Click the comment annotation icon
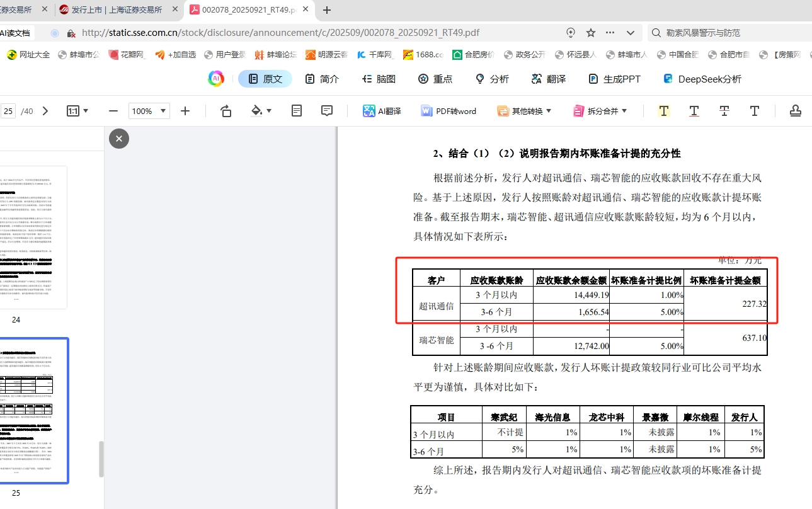The image size is (812, 509). (x=327, y=111)
